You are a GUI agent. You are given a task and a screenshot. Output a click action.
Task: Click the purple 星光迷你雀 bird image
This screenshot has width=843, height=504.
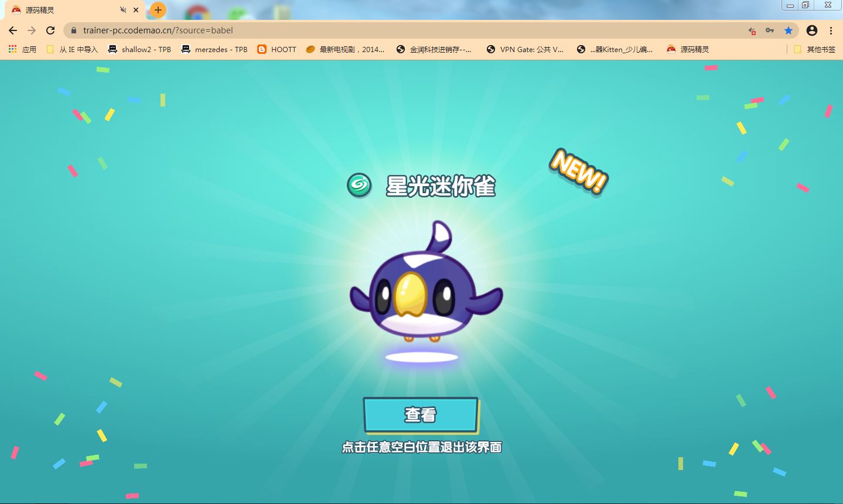426,282
